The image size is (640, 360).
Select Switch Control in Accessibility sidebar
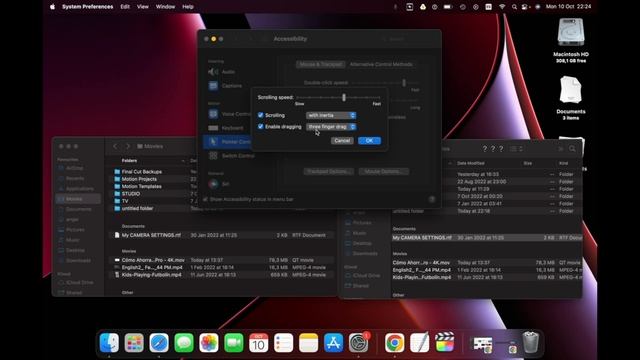(231, 156)
